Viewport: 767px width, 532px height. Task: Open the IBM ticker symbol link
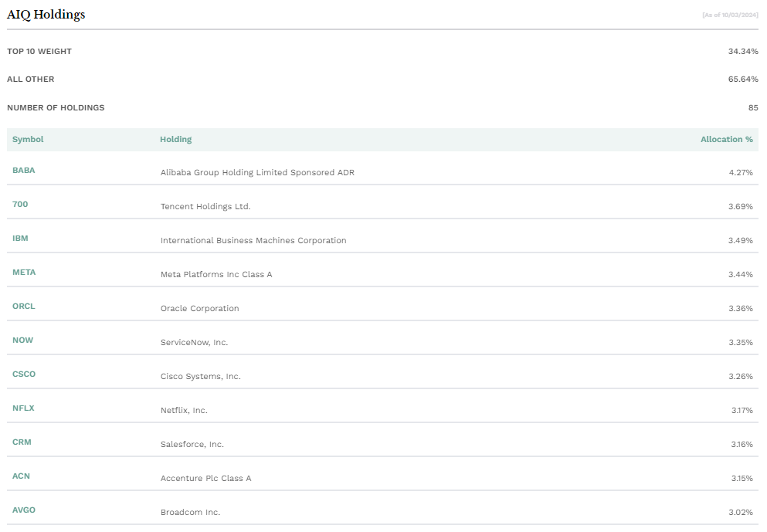coord(20,238)
